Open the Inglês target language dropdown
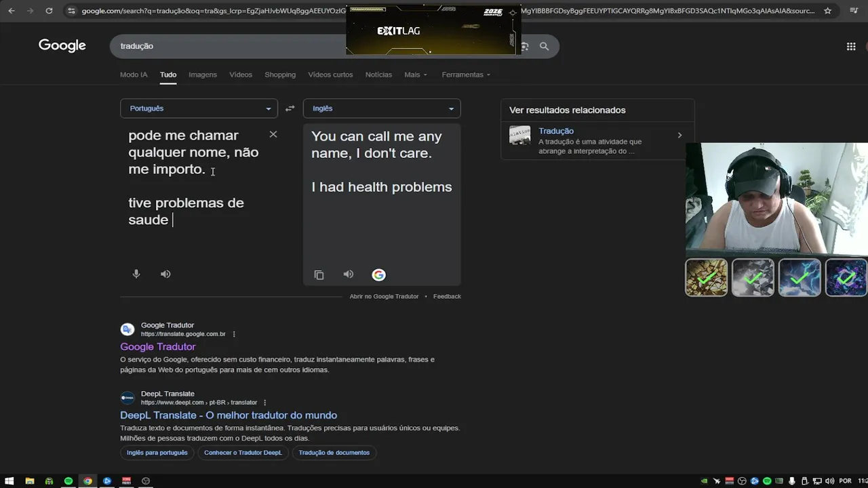Image resolution: width=868 pixels, height=488 pixels. [x=382, y=108]
